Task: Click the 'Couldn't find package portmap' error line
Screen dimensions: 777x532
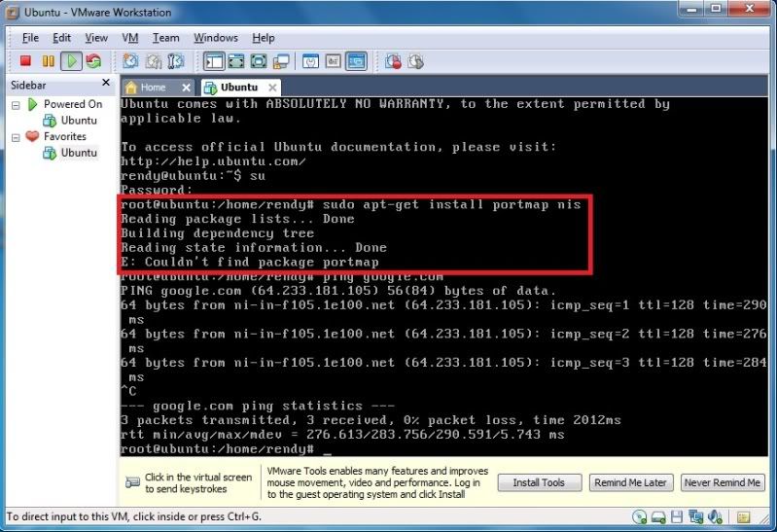Action: tap(250, 262)
